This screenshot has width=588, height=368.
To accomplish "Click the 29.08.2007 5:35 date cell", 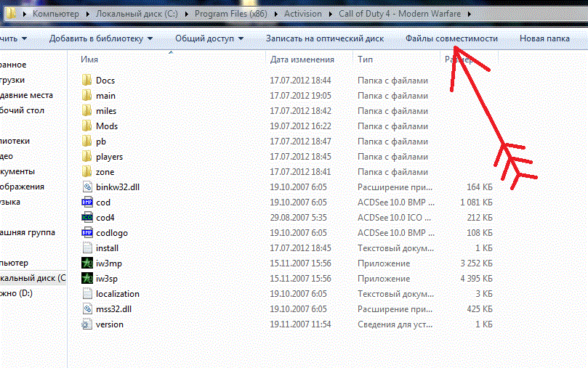I will coord(298,218).
